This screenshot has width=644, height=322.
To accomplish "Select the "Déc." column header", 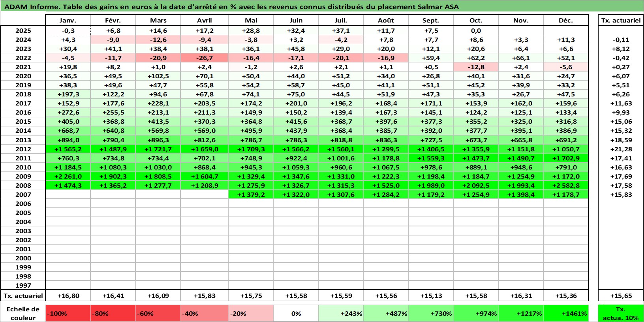I will click(566, 21).
